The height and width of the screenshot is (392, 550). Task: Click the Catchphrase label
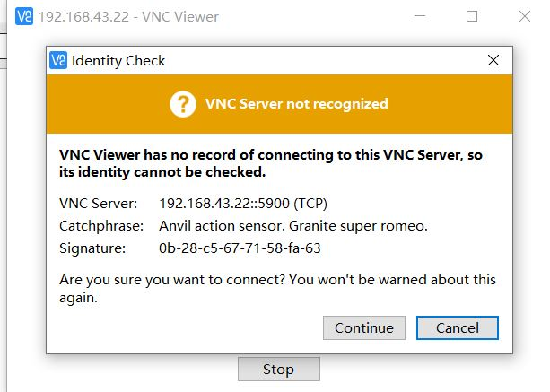pyautogui.click(x=101, y=226)
